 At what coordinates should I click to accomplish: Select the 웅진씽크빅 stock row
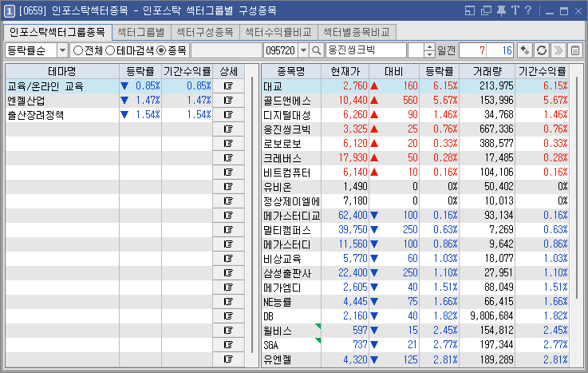(x=415, y=129)
